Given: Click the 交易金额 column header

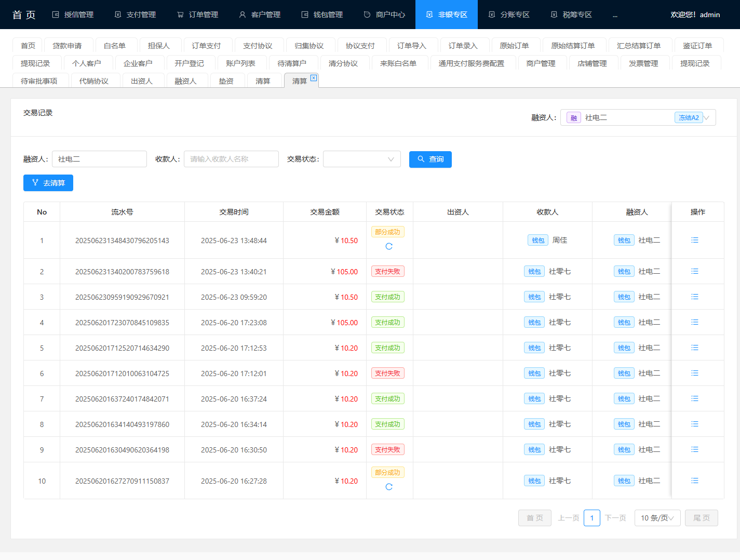Looking at the screenshot, I should 325,212.
